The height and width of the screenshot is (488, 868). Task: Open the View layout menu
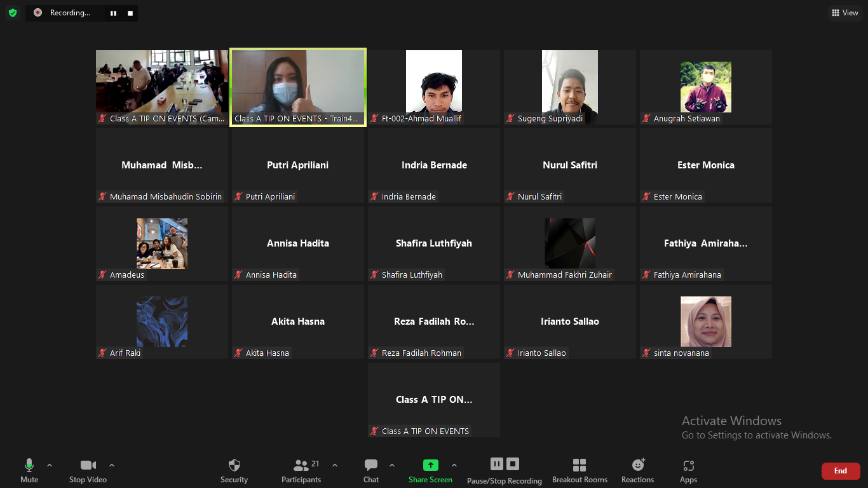tap(845, 13)
